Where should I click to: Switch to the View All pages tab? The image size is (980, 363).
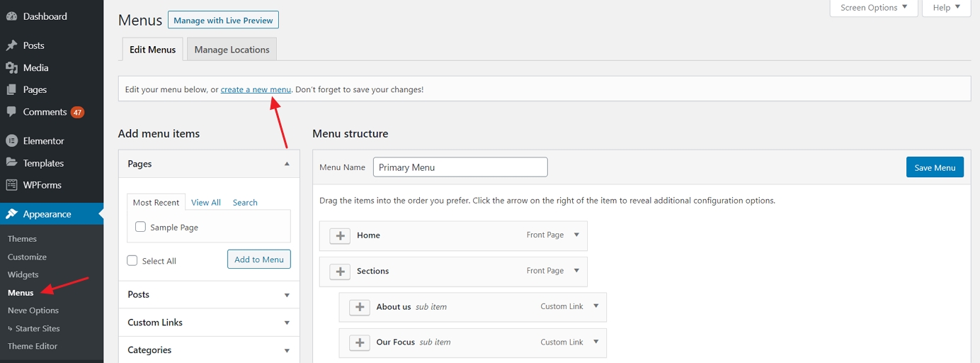pos(205,203)
